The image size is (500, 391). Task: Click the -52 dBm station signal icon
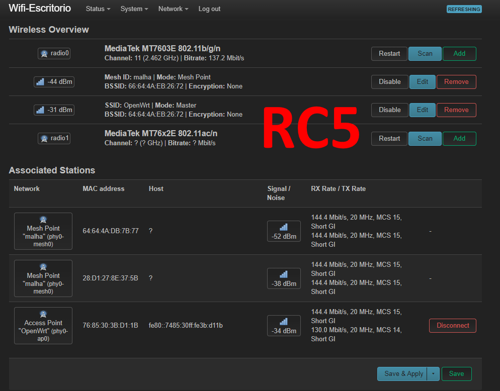click(284, 231)
